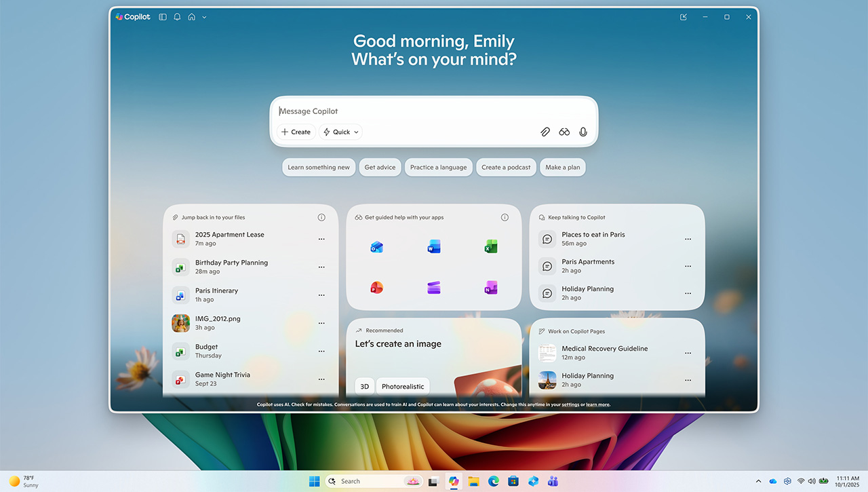Viewport: 868px width, 492px height.
Task: Resume 'Places to eat in Paris' chat
Action: tap(607, 239)
